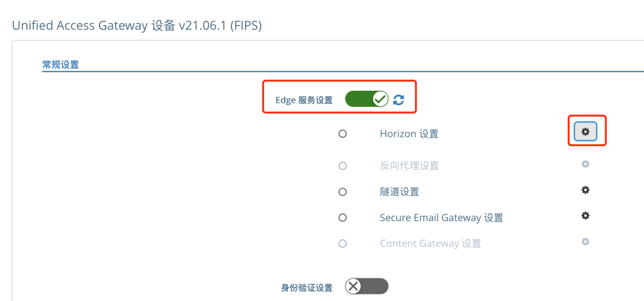The image size is (644, 301).
Task: Click the Content Gateway 设置 label
Action: (x=430, y=244)
